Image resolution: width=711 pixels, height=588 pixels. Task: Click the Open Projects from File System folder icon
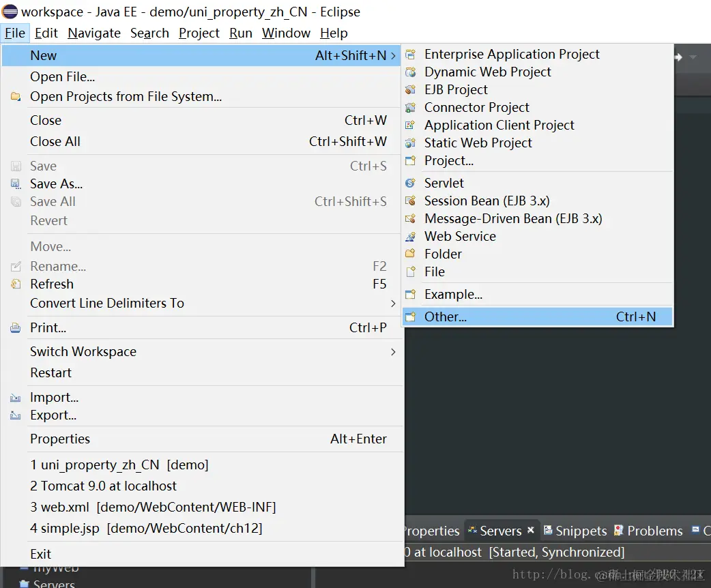click(16, 97)
